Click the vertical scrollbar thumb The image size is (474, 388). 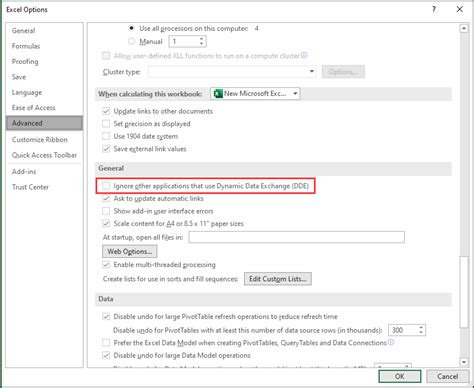click(464, 292)
